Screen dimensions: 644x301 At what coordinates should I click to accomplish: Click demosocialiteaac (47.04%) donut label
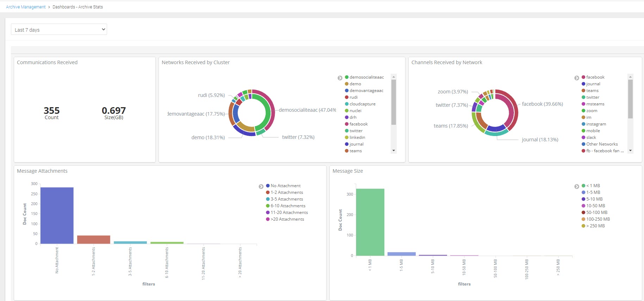pos(308,110)
